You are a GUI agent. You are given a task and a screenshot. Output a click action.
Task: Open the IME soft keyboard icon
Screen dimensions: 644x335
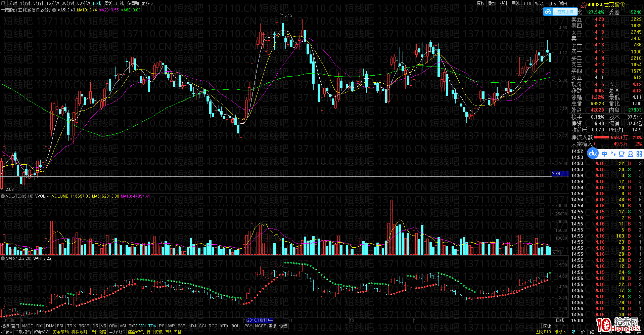[x=622, y=154]
